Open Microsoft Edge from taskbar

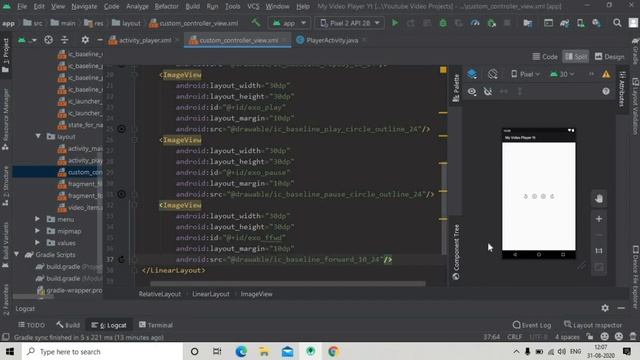[x=241, y=351]
